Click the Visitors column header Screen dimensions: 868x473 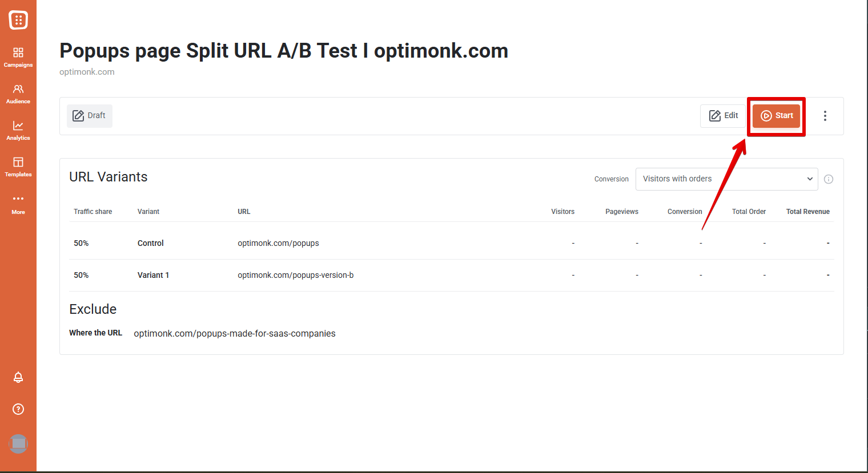[x=562, y=212]
